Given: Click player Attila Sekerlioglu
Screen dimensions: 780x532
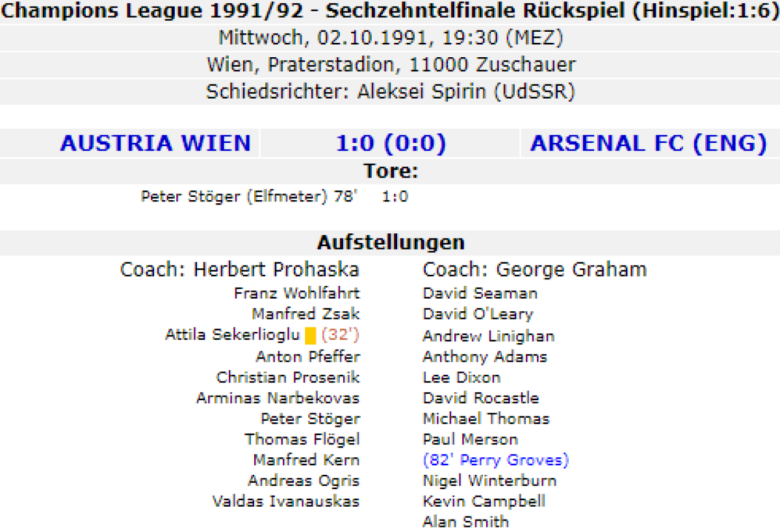Looking at the screenshot, I should point(233,336).
